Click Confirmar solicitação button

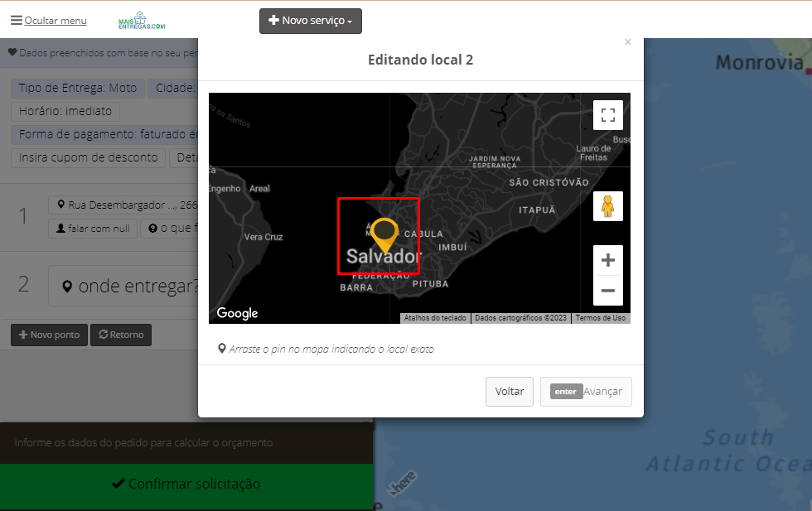186,484
